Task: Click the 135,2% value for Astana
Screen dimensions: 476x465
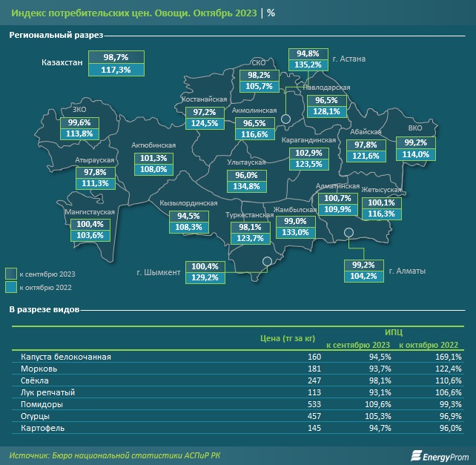Action: click(x=308, y=65)
